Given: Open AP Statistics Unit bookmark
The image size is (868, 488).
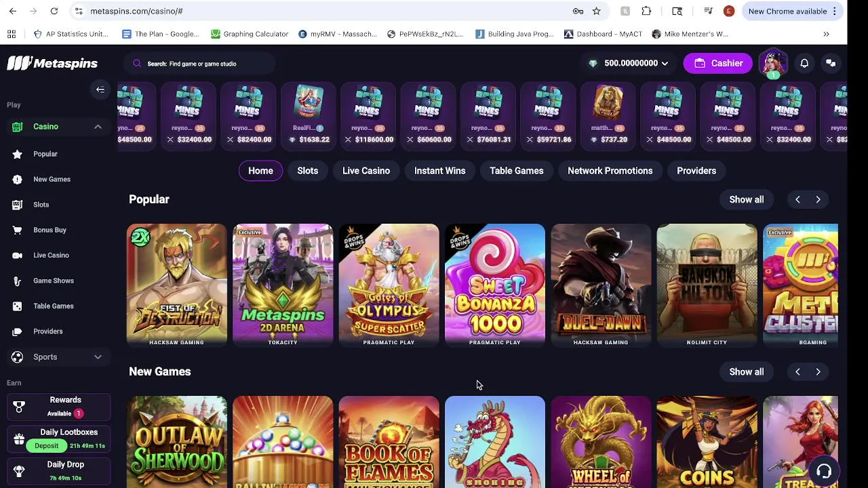Looking at the screenshot, I should point(71,34).
